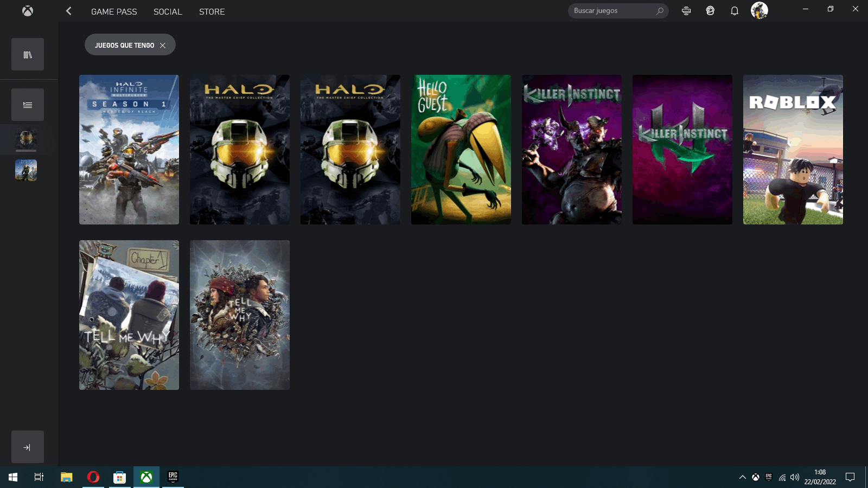
Task: Open Hello Guest game tile
Action: pyautogui.click(x=461, y=150)
